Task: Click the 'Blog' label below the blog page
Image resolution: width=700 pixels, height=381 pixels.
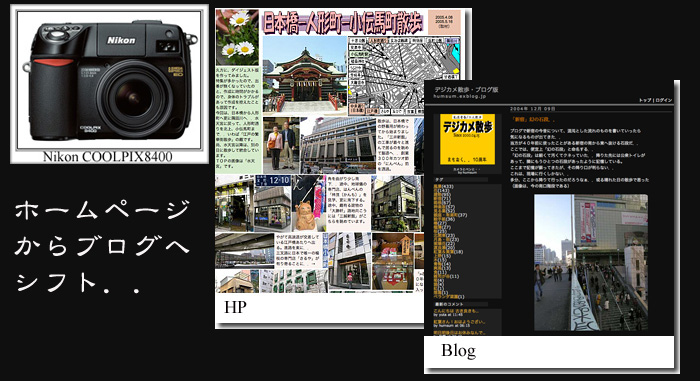Action: pos(458,351)
